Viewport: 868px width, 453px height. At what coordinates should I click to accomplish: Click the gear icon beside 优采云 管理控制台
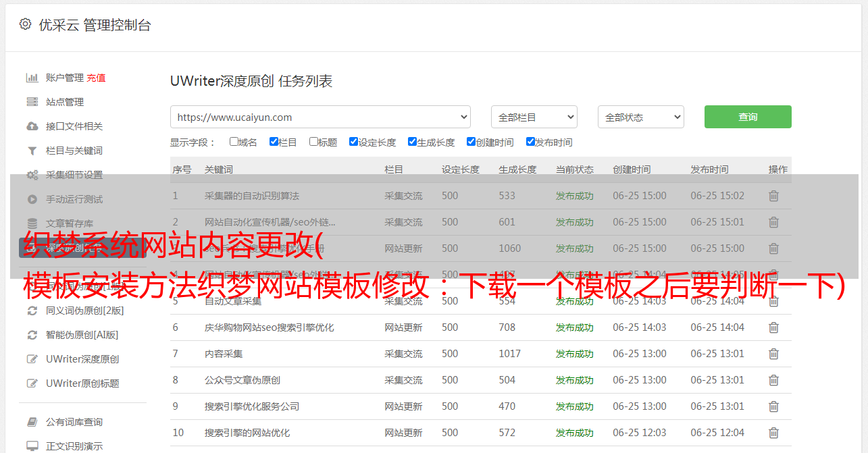[25, 24]
